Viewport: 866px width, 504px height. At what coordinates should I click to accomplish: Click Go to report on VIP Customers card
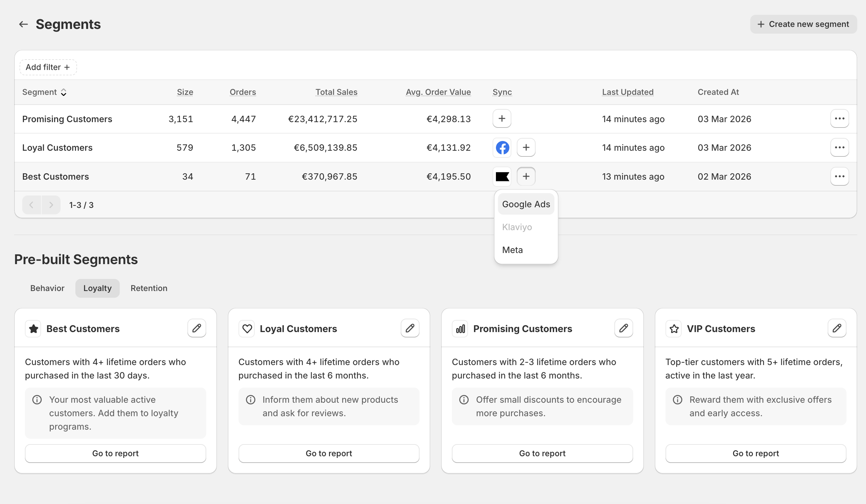coord(755,453)
